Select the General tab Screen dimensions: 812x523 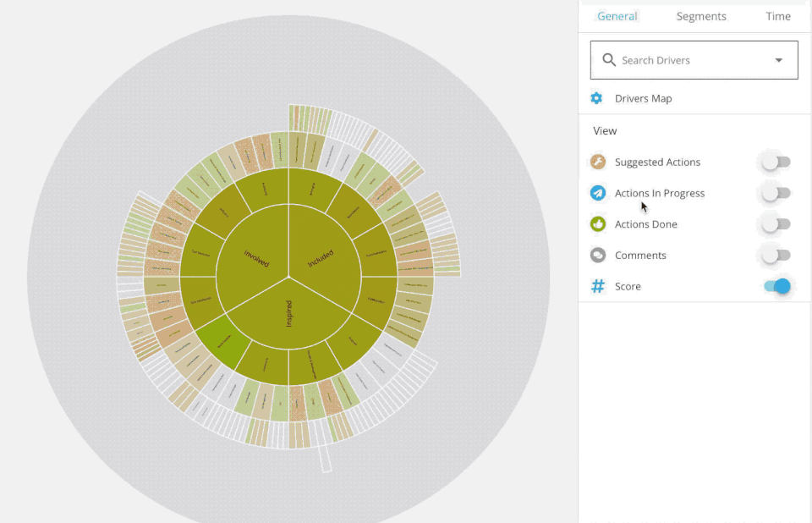(617, 16)
